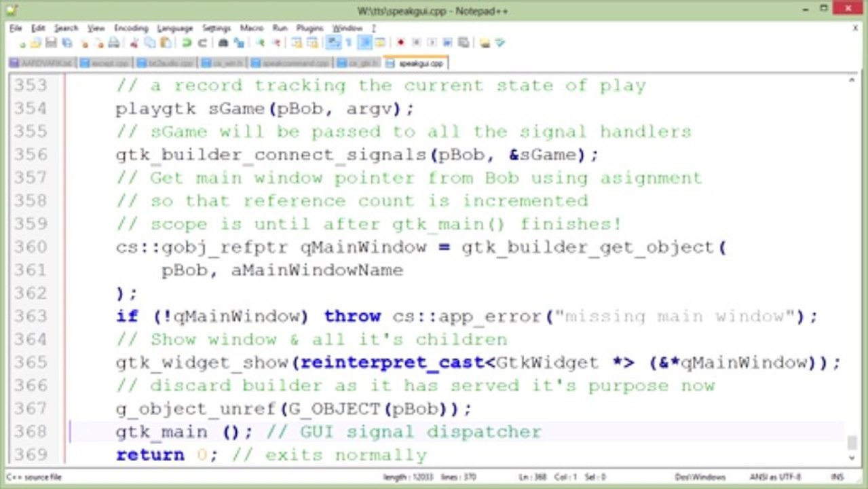Click 'ANSI as UTF-8' encoding status
The width and height of the screenshot is (868, 489).
[x=775, y=477]
